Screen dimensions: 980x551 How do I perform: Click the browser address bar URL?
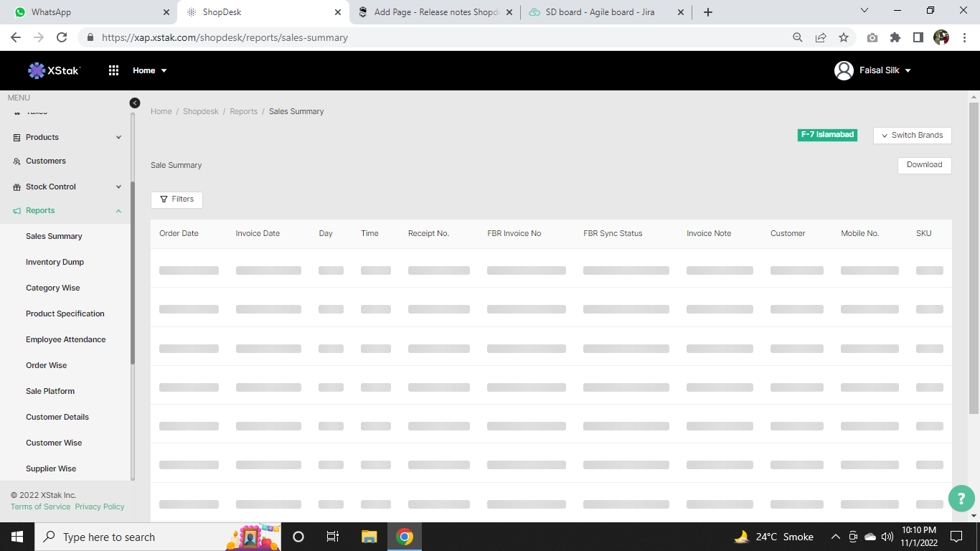225,37
